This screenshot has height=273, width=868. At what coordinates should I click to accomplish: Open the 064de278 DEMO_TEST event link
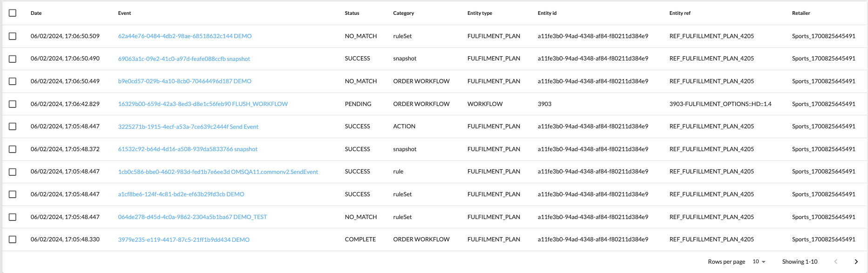(192, 217)
